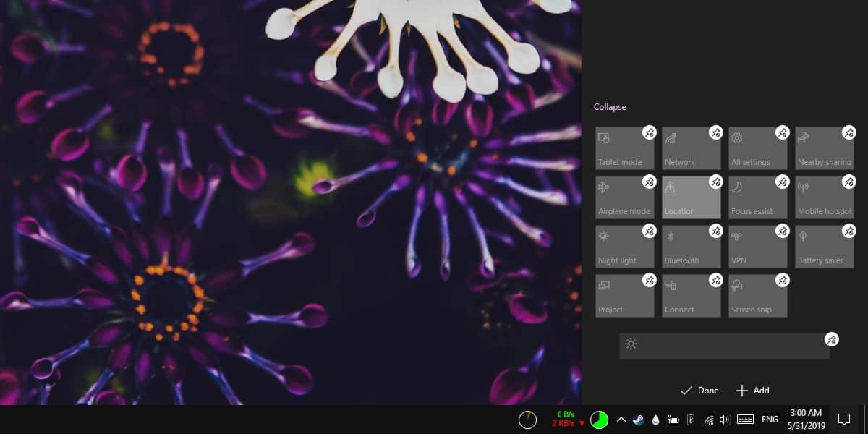Viewport: 868px width, 434px height.
Task: Unpin the Night light tile
Action: coord(649,231)
